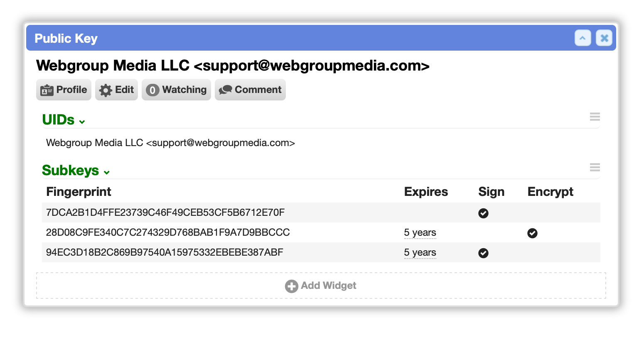The width and height of the screenshot is (644, 337).
Task: Open the Subkeys section hamburger menu
Action: 595,167
